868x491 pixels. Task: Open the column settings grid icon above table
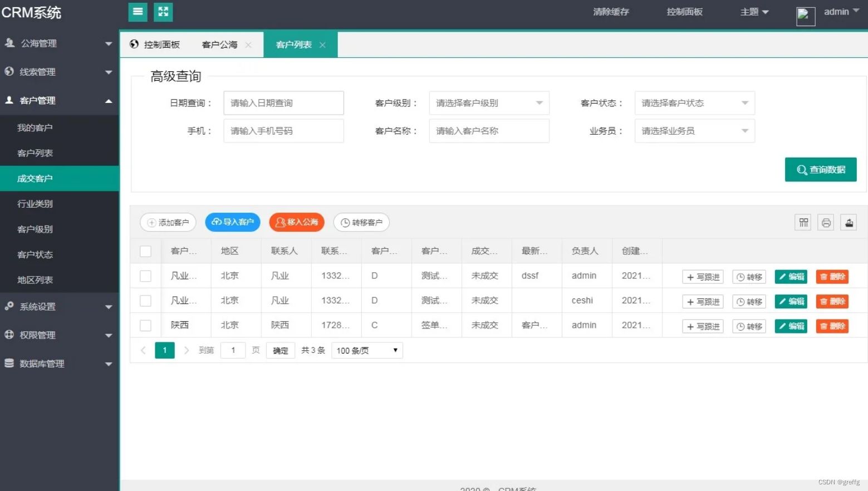(x=802, y=222)
